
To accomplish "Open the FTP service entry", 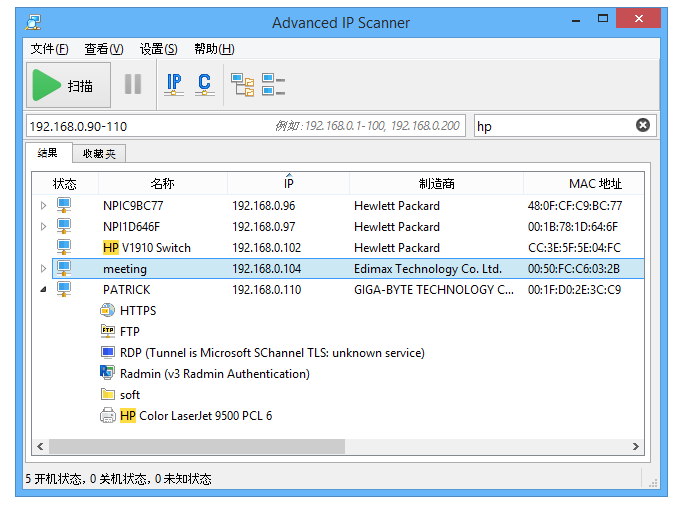I will (x=130, y=331).
